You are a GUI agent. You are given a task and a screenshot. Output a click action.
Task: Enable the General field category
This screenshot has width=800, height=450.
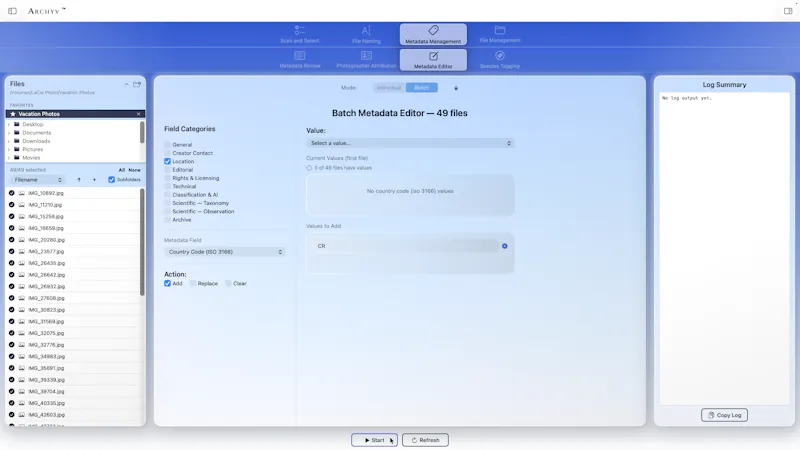167,145
